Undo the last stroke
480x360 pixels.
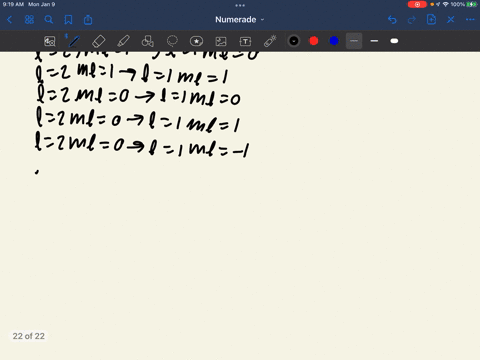(392, 20)
